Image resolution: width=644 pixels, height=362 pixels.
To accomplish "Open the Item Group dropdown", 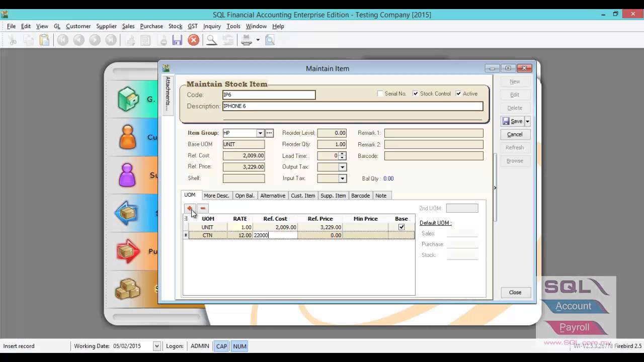I will click(260, 133).
